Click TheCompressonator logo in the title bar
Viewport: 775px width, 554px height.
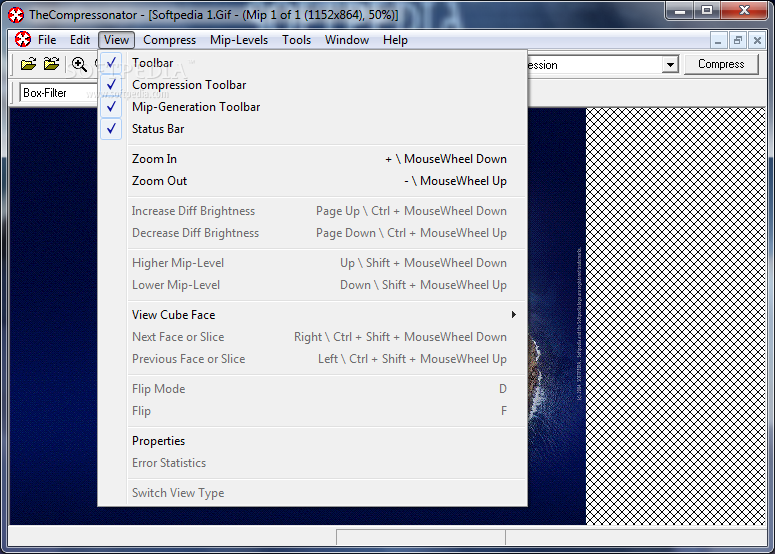[x=16, y=15]
